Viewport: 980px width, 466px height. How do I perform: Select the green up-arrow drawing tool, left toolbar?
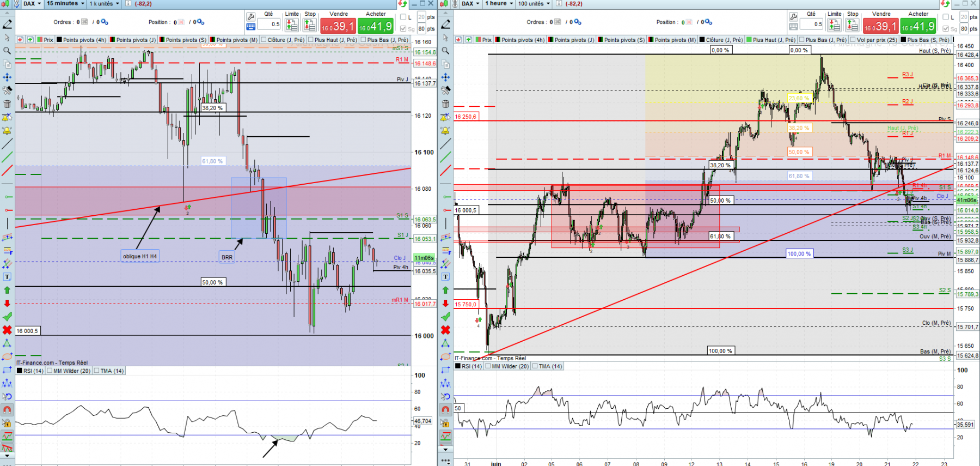click(7, 290)
